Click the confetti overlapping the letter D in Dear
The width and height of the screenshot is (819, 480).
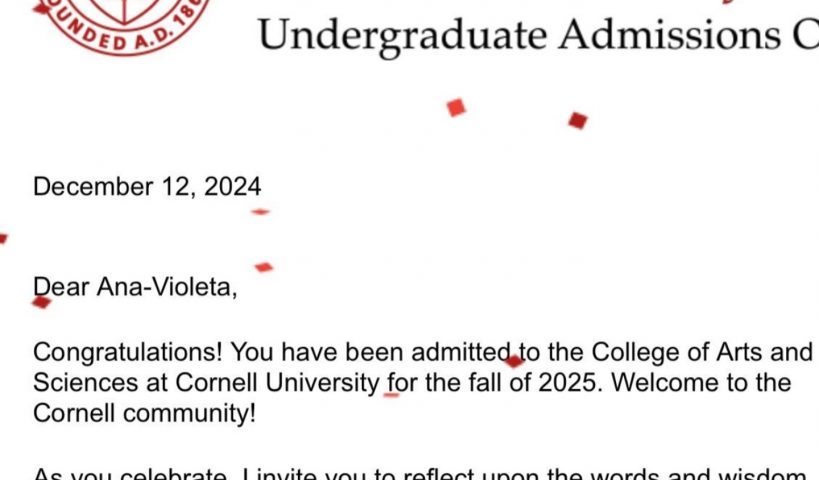tap(41, 302)
